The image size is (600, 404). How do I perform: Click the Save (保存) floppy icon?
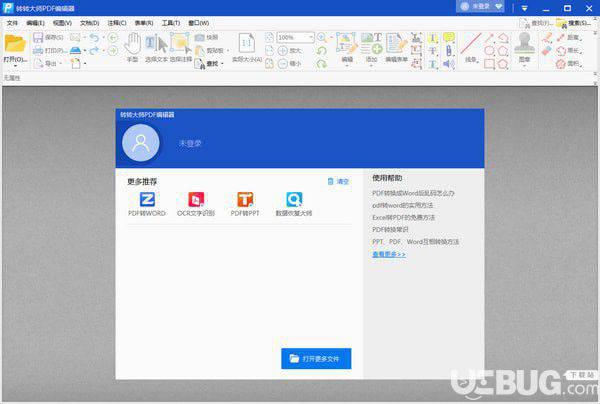(38, 37)
